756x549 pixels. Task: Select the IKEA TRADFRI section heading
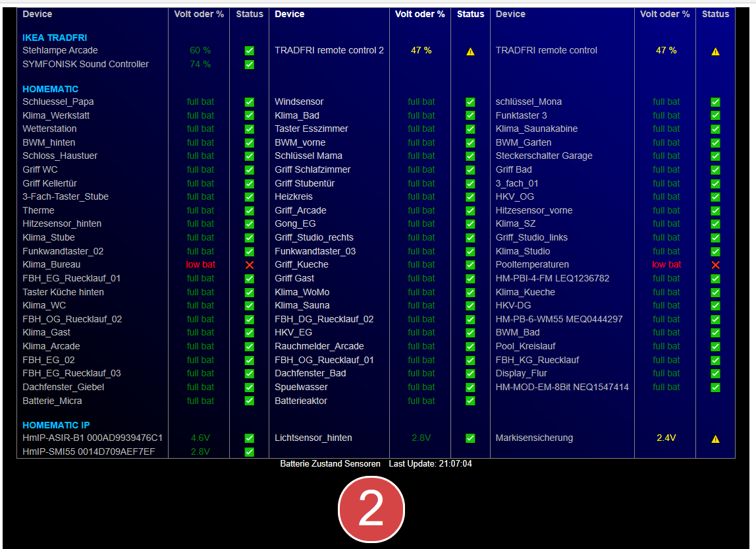55,38
